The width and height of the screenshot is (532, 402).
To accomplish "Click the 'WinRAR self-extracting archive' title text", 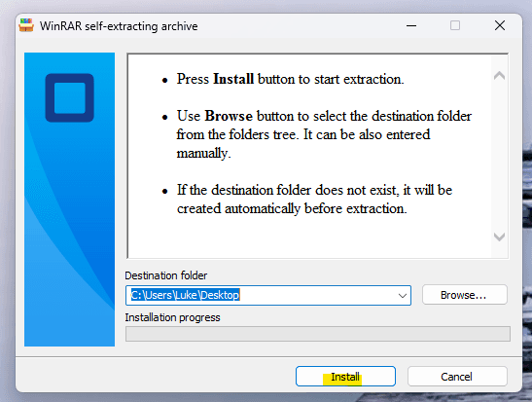I will click(x=119, y=26).
